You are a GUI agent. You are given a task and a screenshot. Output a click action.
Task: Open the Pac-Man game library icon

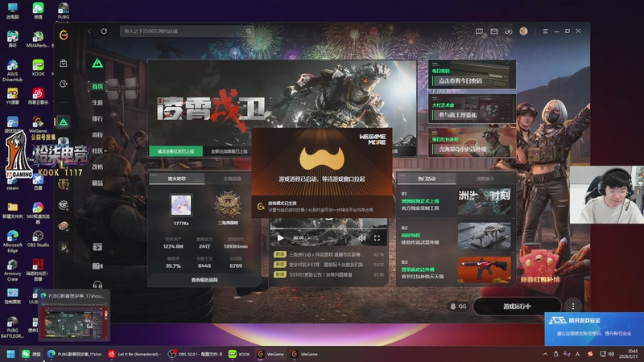click(x=64, y=84)
